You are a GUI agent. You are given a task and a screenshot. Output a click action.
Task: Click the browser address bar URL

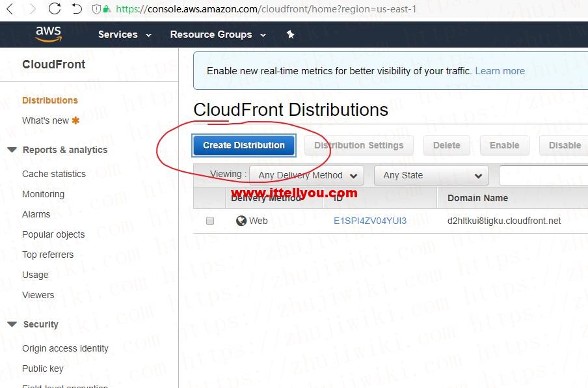click(x=266, y=9)
